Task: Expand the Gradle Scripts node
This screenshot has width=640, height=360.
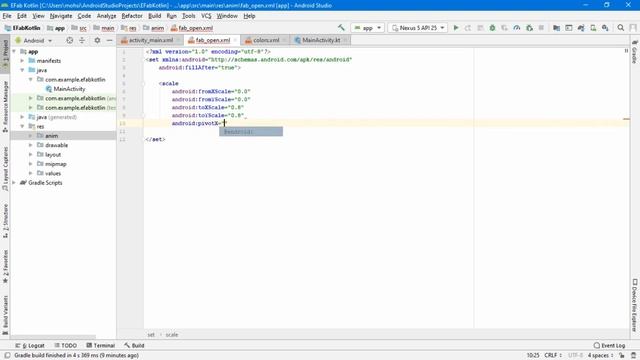Action: (x=14, y=183)
